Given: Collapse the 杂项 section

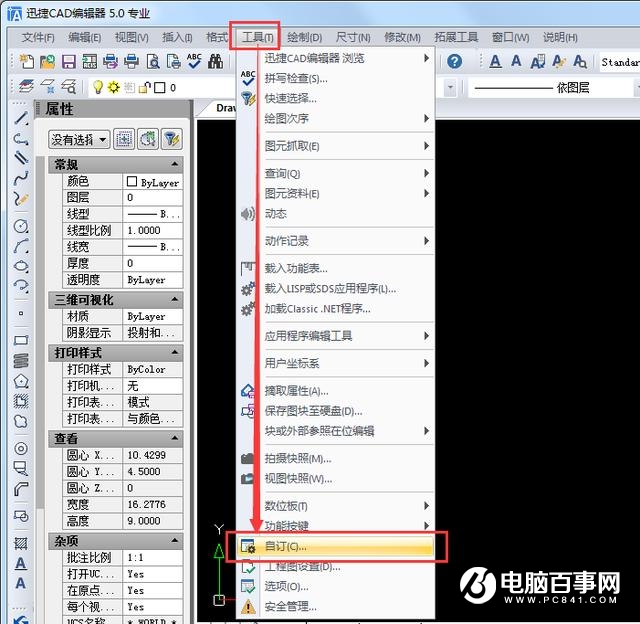Looking at the screenshot, I should 175,540.
